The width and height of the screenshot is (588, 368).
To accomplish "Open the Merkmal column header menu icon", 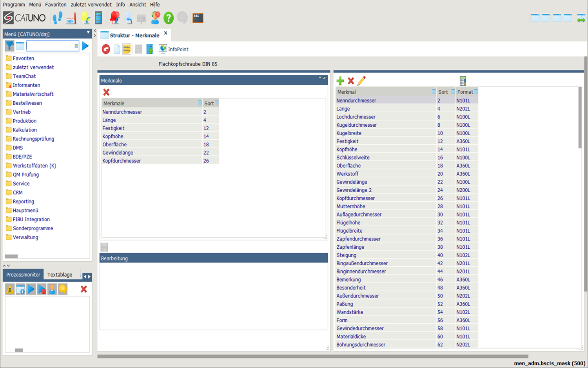I will coord(434,92).
